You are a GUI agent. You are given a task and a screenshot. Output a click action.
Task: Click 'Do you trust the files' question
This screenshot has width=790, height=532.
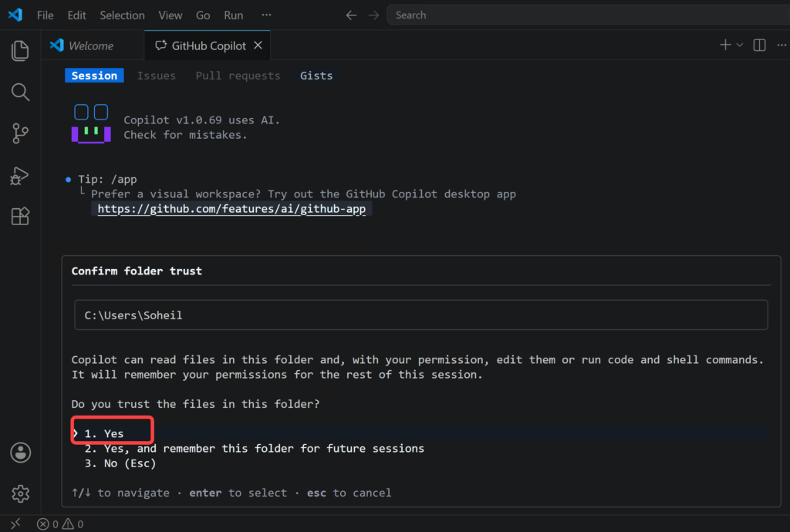(195, 404)
